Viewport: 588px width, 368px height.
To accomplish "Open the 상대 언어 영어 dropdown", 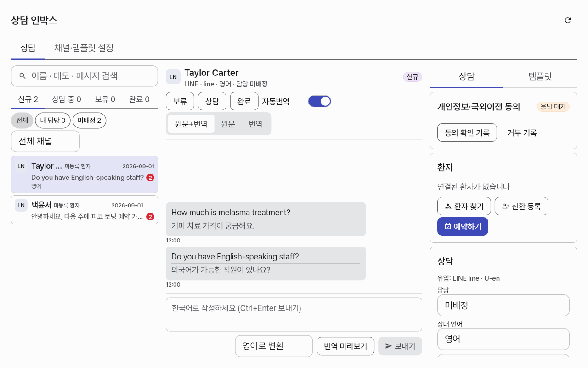I will (x=503, y=339).
